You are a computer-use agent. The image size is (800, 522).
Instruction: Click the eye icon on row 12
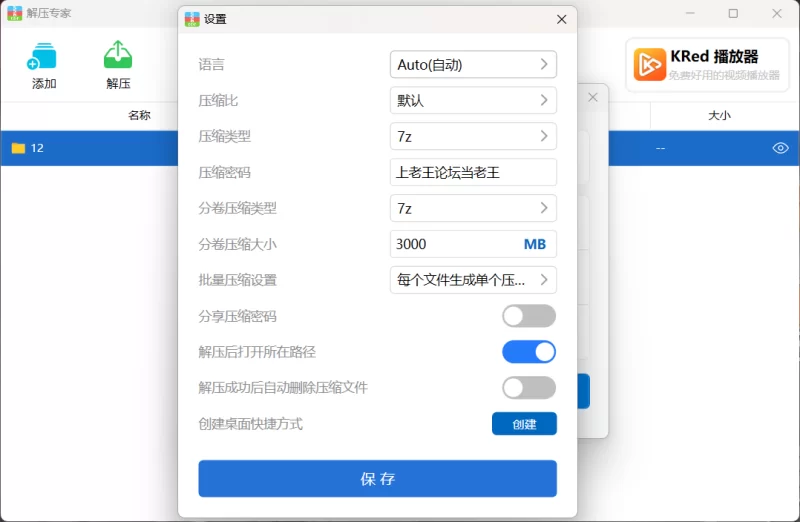click(780, 148)
